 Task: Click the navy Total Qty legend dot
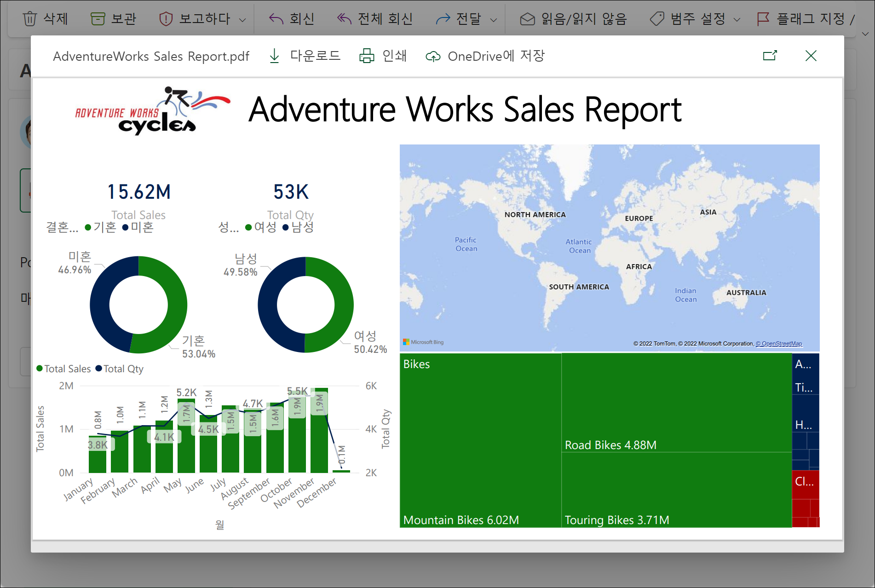[98, 368]
